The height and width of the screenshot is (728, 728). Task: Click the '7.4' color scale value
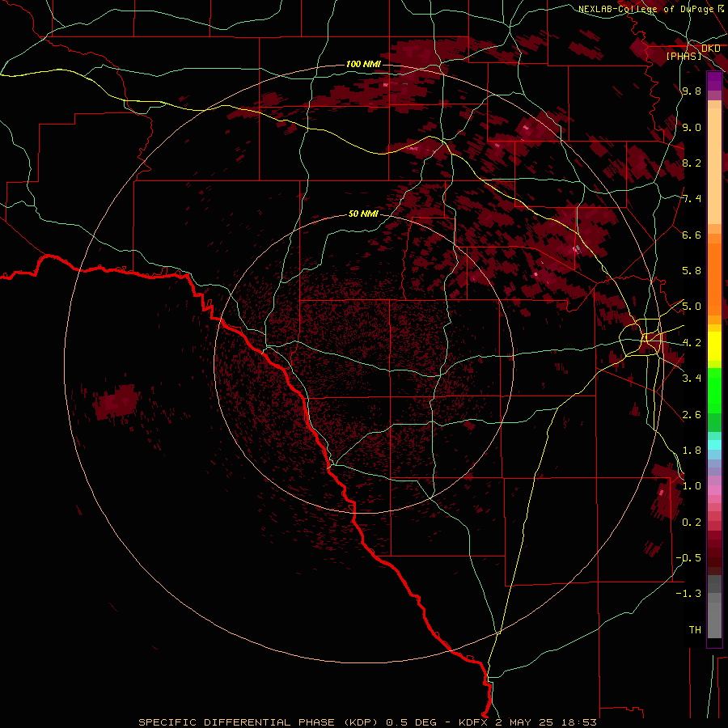(692, 199)
